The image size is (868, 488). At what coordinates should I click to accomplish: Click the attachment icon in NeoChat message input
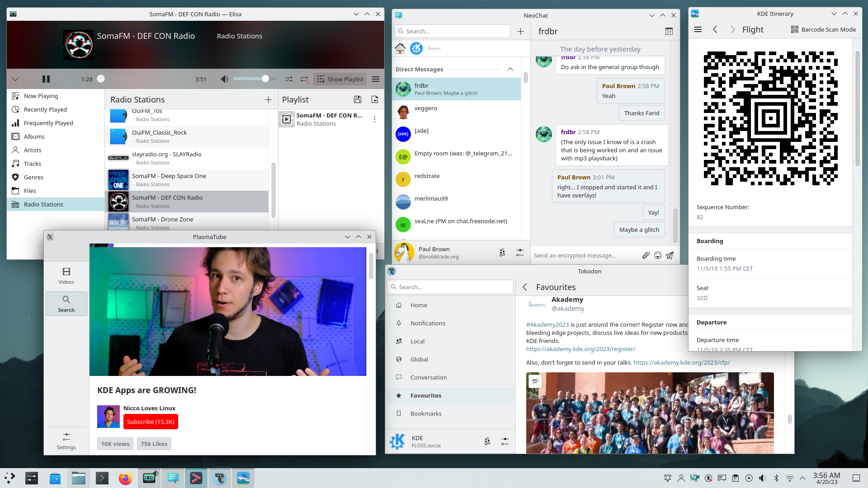pyautogui.click(x=646, y=255)
